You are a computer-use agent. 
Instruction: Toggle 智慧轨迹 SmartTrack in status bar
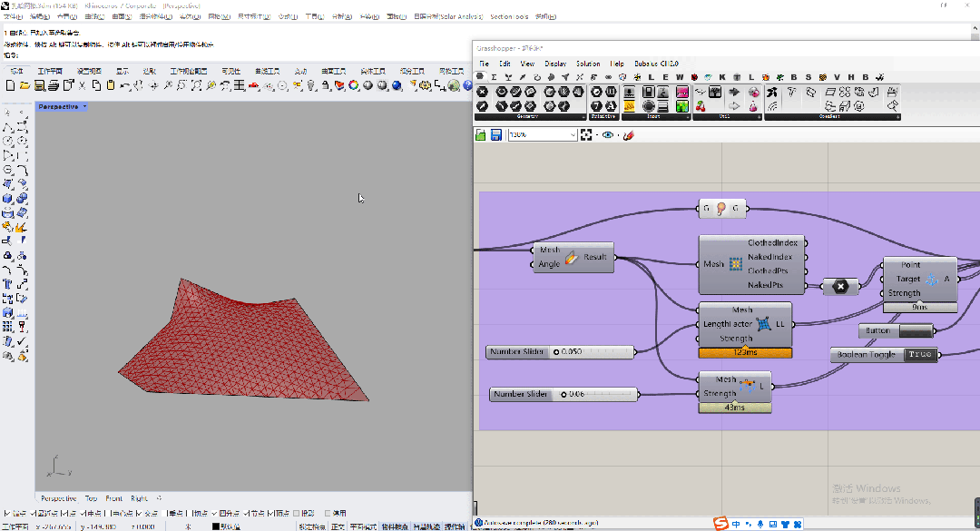426,526
